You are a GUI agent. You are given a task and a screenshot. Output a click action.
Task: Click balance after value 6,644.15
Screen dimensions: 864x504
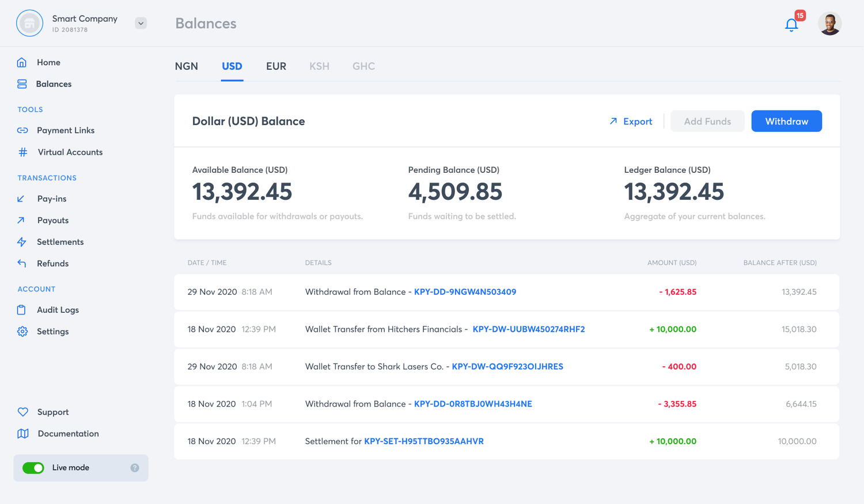click(801, 404)
